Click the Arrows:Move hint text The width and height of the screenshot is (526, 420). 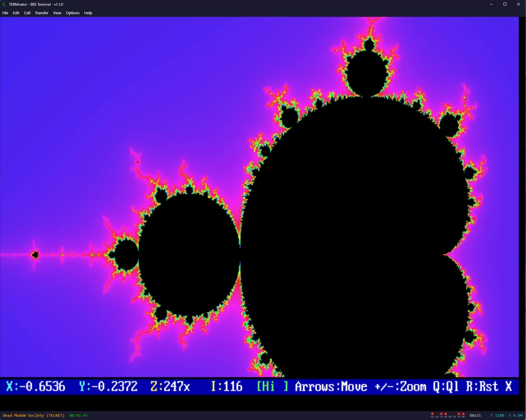(x=331, y=387)
